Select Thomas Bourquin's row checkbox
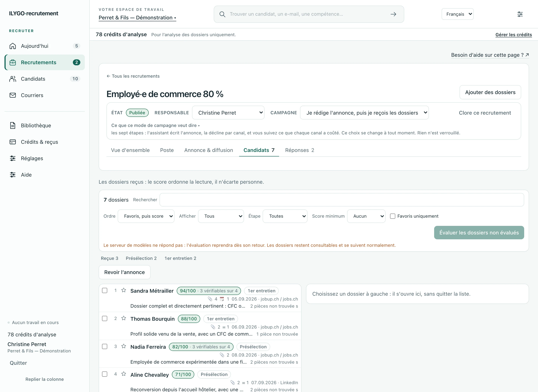538x392 pixels. [x=105, y=318]
